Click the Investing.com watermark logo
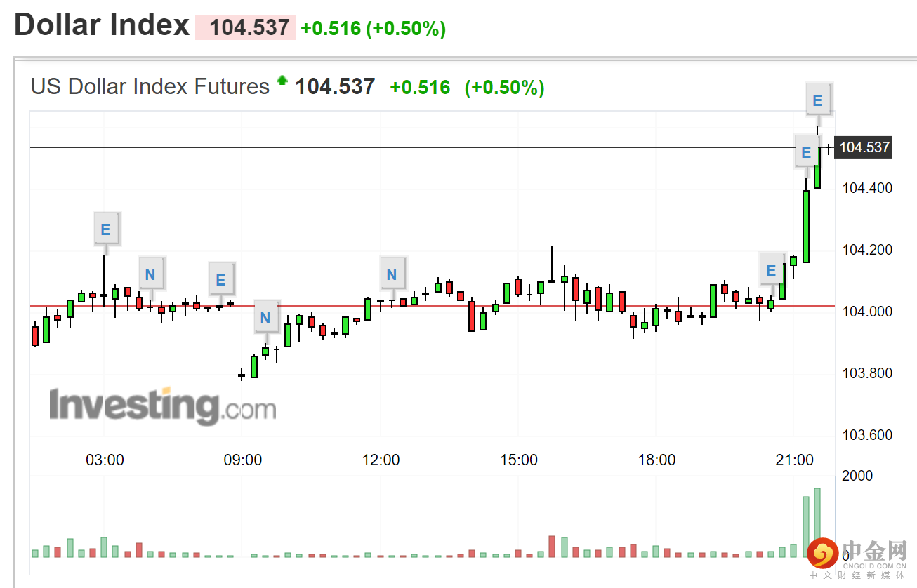 pos(162,406)
